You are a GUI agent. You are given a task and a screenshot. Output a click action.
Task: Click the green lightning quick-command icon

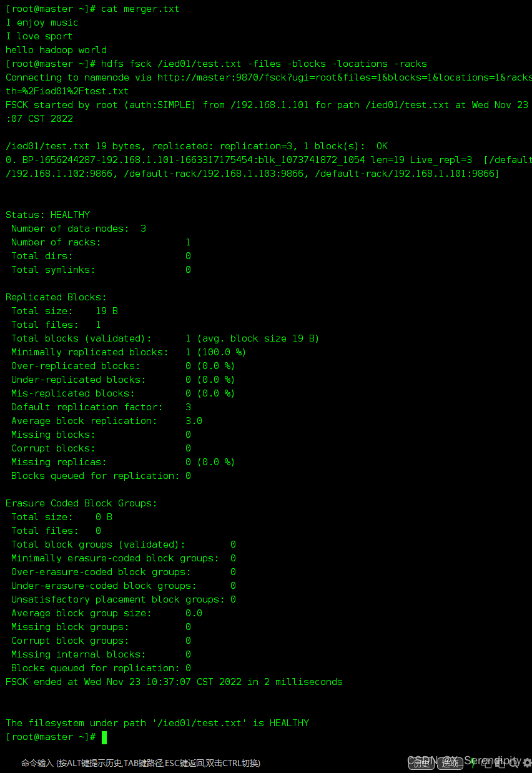tap(473, 763)
